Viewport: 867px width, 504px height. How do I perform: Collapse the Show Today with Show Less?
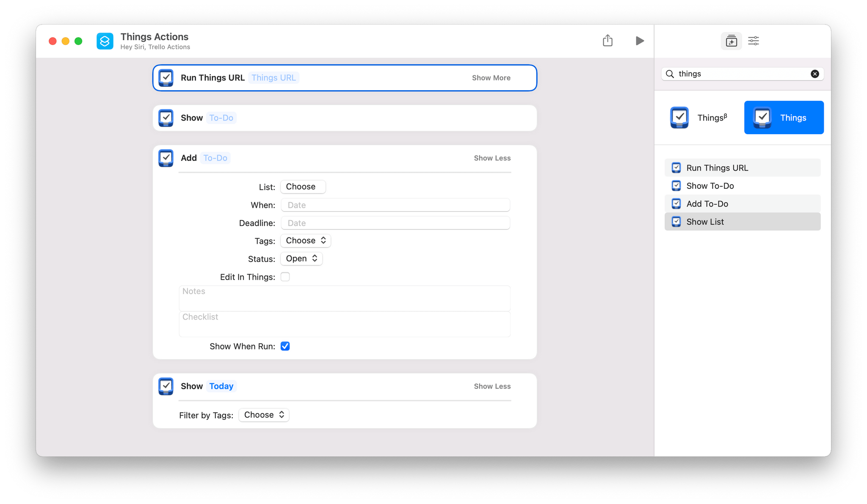(492, 386)
